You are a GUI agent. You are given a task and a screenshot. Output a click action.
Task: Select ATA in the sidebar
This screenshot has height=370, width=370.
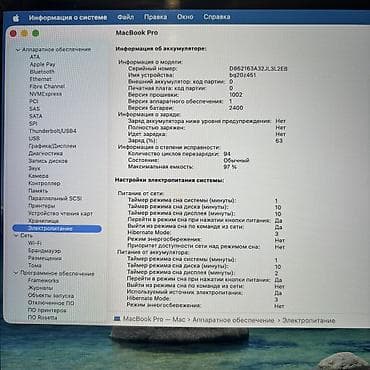[x=34, y=57]
